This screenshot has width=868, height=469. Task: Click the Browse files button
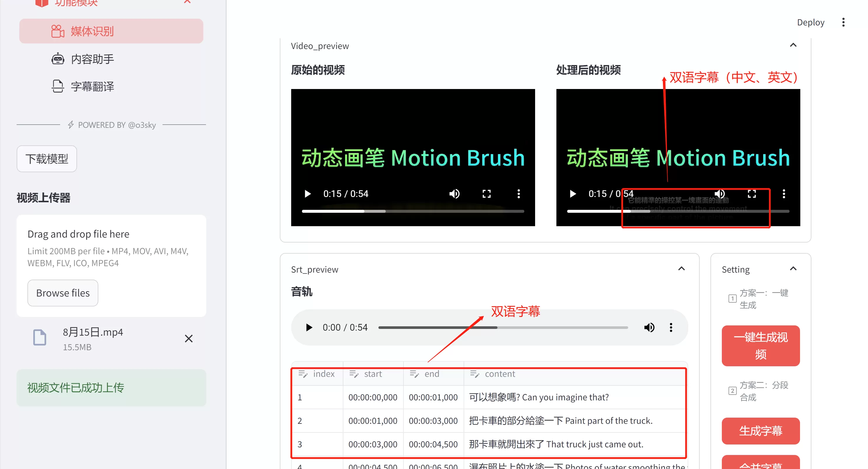pos(63,293)
